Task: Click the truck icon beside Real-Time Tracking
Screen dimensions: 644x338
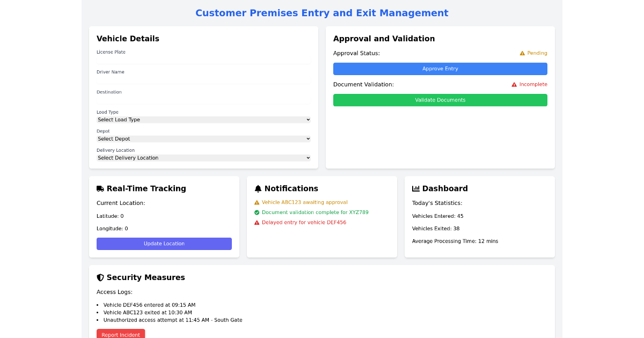Action: click(100, 188)
